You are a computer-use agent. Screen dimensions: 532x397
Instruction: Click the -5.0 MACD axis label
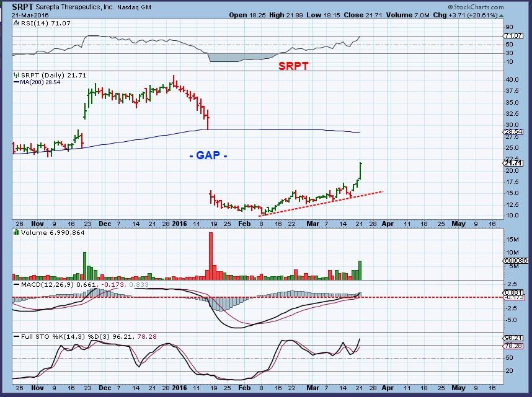pyautogui.click(x=511, y=320)
